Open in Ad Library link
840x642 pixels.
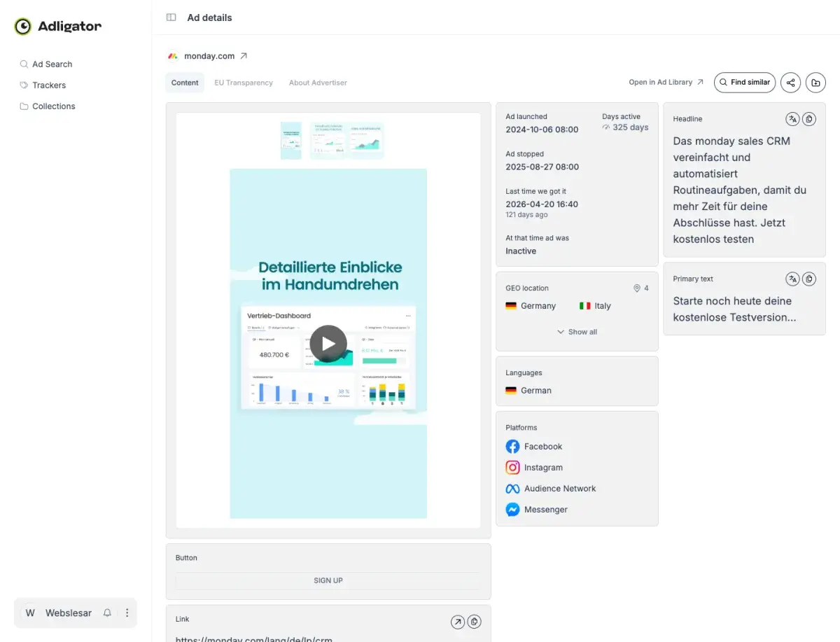(666, 82)
